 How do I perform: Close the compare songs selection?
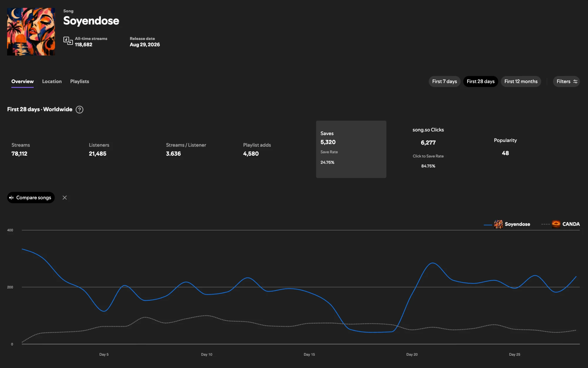click(65, 198)
